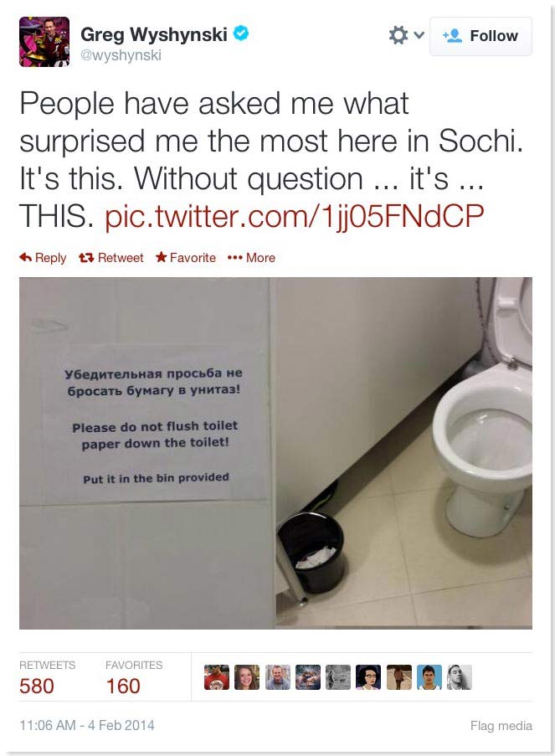The width and height of the screenshot is (555, 756).
Task: Click the Greg Wyshynski display name
Action: point(154,34)
